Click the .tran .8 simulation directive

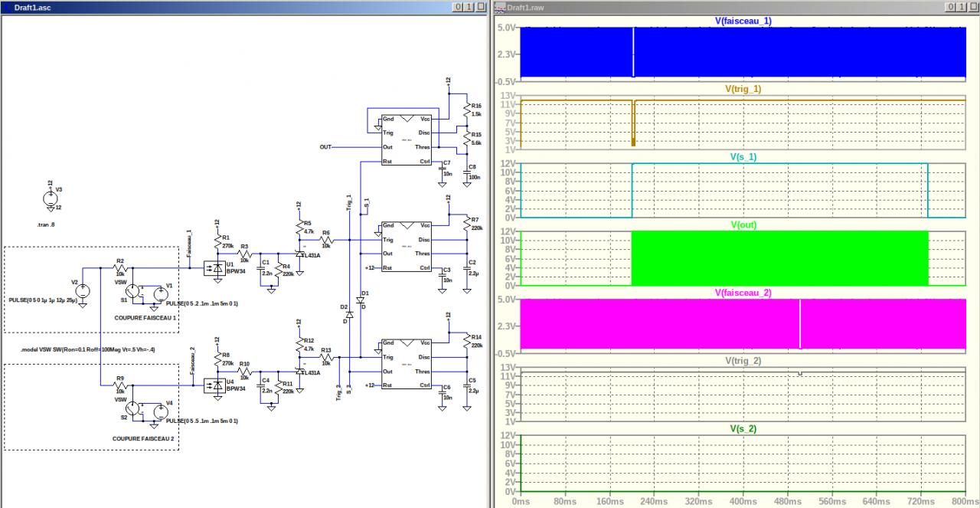point(47,225)
